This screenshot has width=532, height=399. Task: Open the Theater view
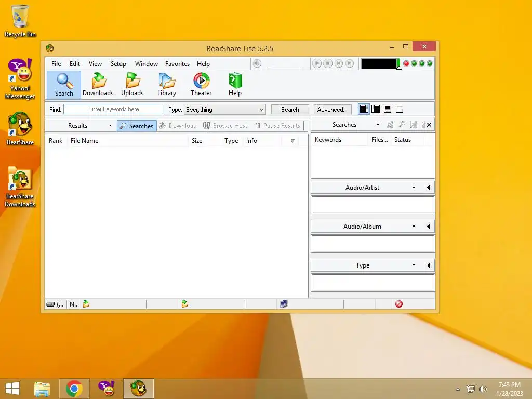(201, 85)
